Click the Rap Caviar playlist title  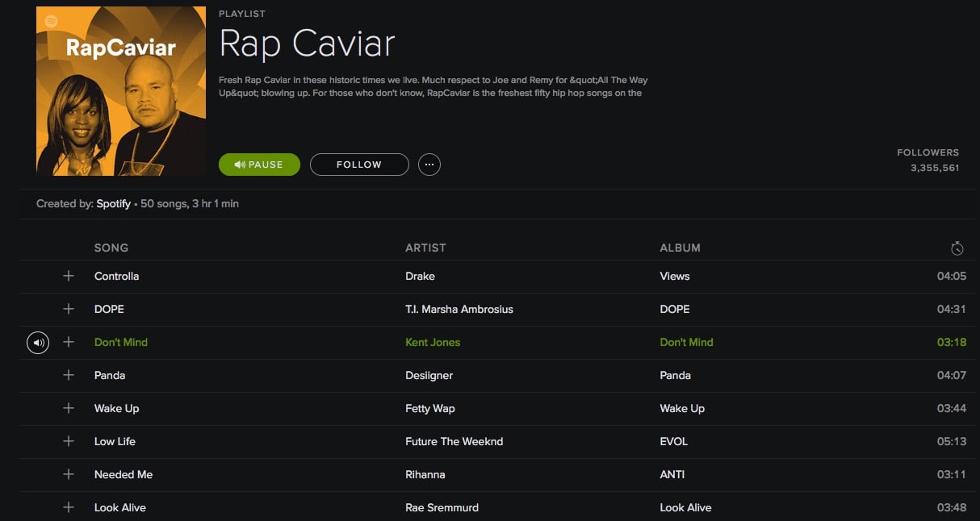(x=307, y=44)
